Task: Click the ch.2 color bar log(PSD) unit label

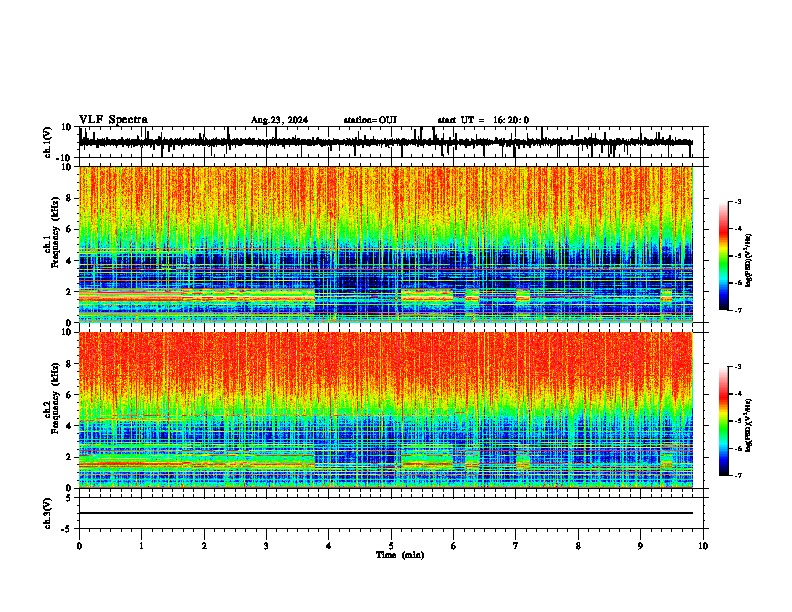Action: (749, 426)
